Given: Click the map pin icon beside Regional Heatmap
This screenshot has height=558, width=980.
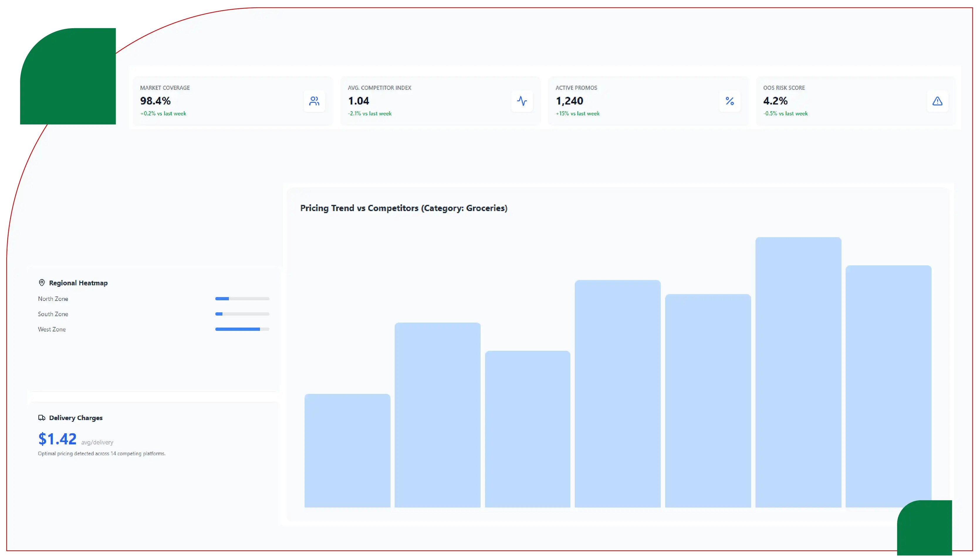Looking at the screenshot, I should coord(42,283).
